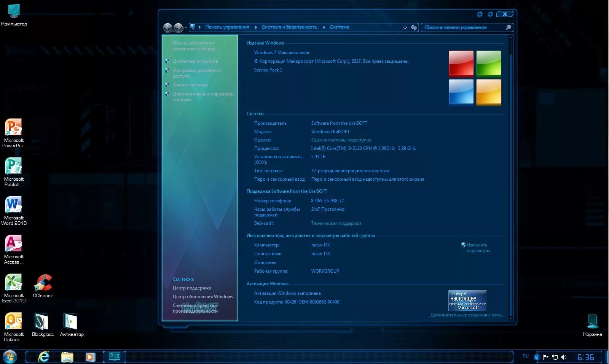Click the scrollbar up arrow in System window
609x364 pixels.
click(x=511, y=38)
